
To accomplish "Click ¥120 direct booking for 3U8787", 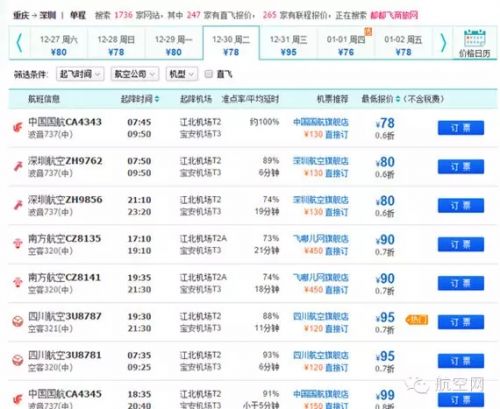I will coord(326,329).
